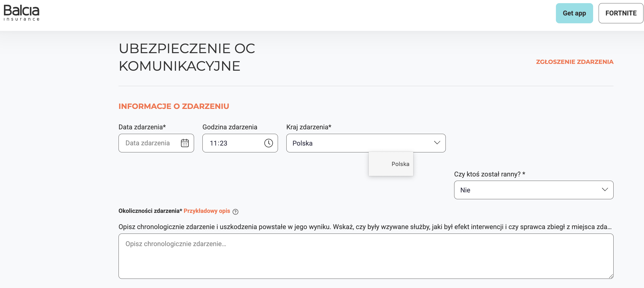This screenshot has height=288, width=644.
Task: Open the Kraj zdarzenia country dropdown
Action: pos(366,143)
